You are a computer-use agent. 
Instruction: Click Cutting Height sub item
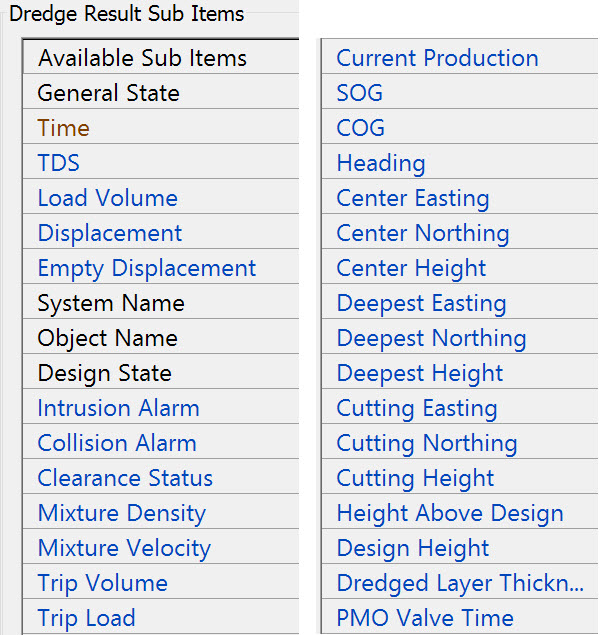tap(415, 478)
